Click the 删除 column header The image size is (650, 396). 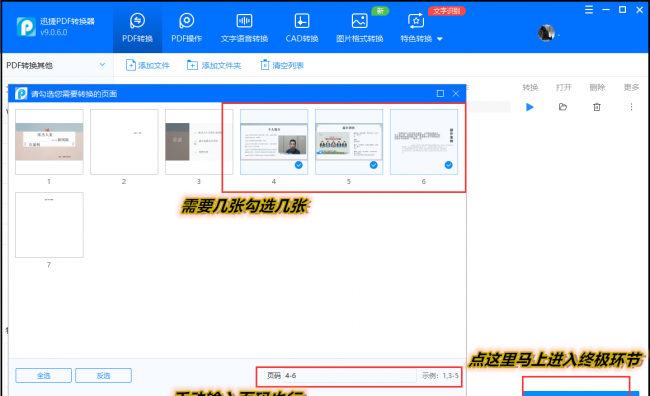[597, 87]
